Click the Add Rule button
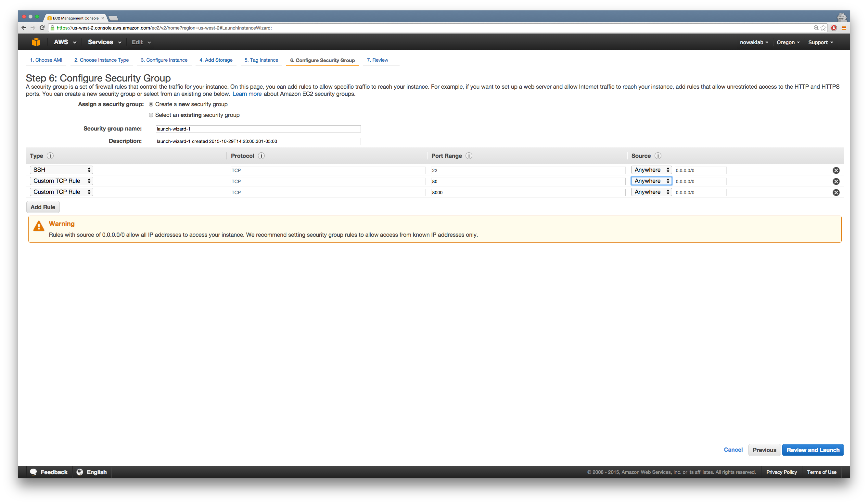This screenshot has width=868, height=504. click(x=43, y=207)
